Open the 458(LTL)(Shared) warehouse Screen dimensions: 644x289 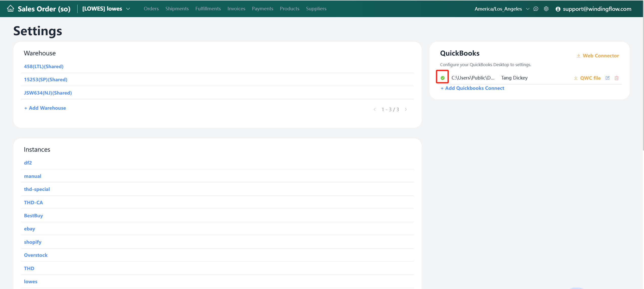[x=44, y=66]
